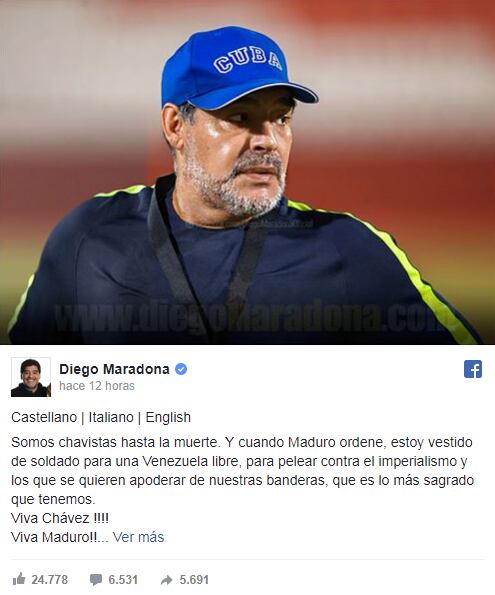Open the 'hace 12 horas' timestamp
Image resolution: width=495 pixels, height=595 pixels.
(97, 386)
